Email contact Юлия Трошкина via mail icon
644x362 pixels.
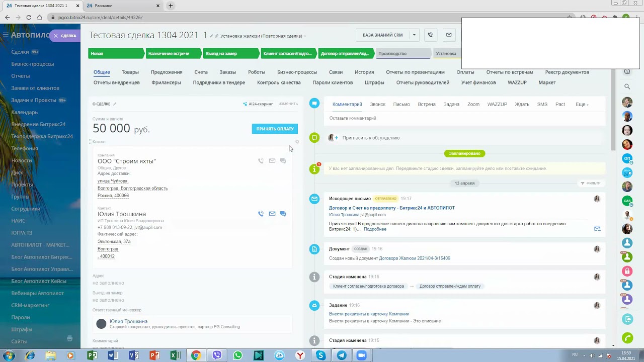pos(272,214)
